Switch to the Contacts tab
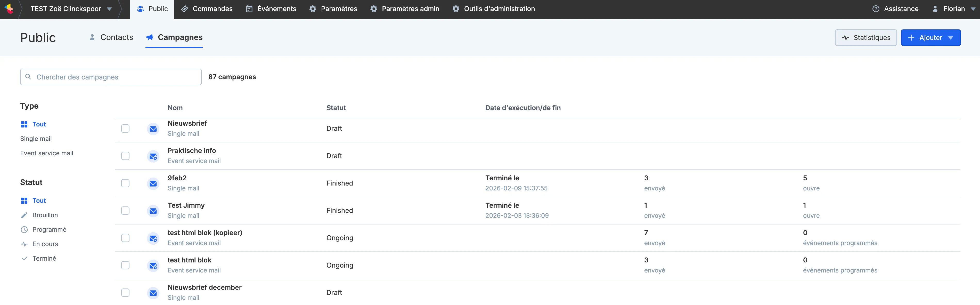 (x=111, y=37)
